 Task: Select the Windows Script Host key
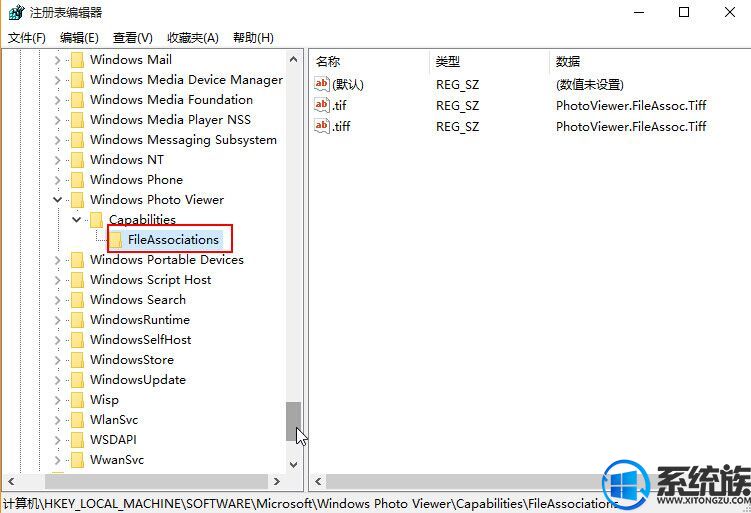[150, 280]
